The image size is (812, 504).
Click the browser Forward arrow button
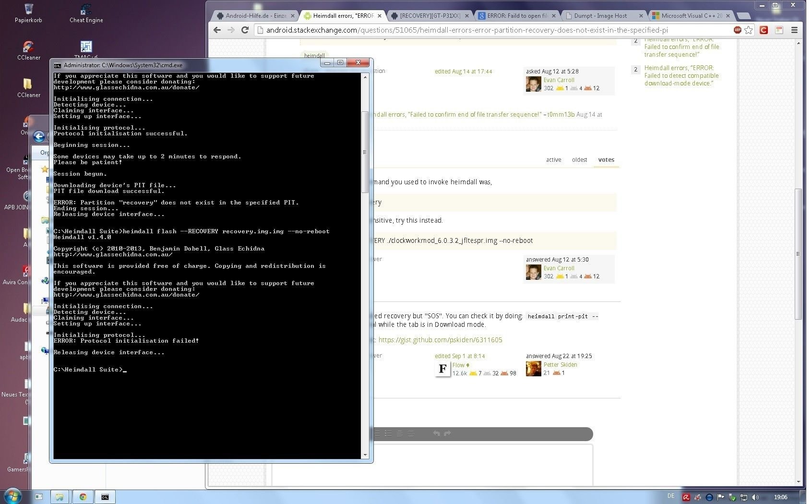pyautogui.click(x=231, y=30)
